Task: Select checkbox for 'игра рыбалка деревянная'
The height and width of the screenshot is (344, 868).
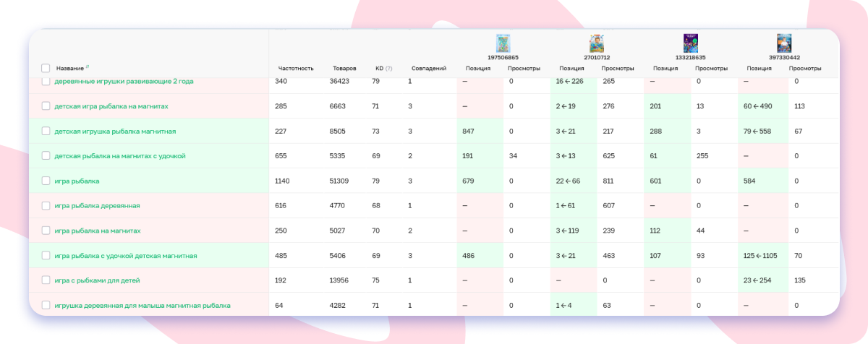Action: tap(46, 205)
